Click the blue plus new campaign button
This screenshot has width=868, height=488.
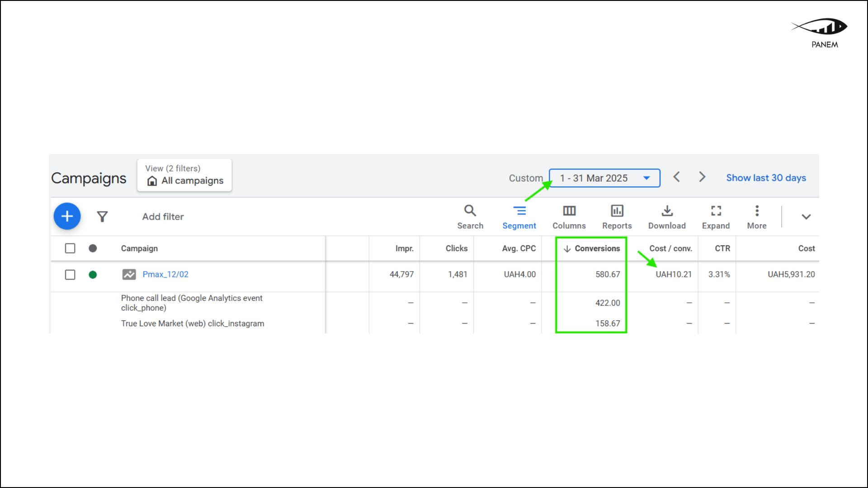coord(67,216)
